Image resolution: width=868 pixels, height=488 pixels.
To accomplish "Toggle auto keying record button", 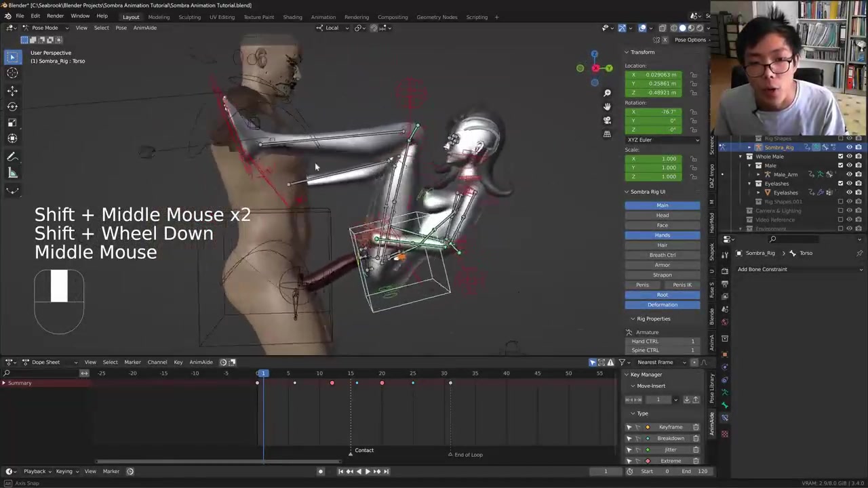I will pyautogui.click(x=321, y=472).
